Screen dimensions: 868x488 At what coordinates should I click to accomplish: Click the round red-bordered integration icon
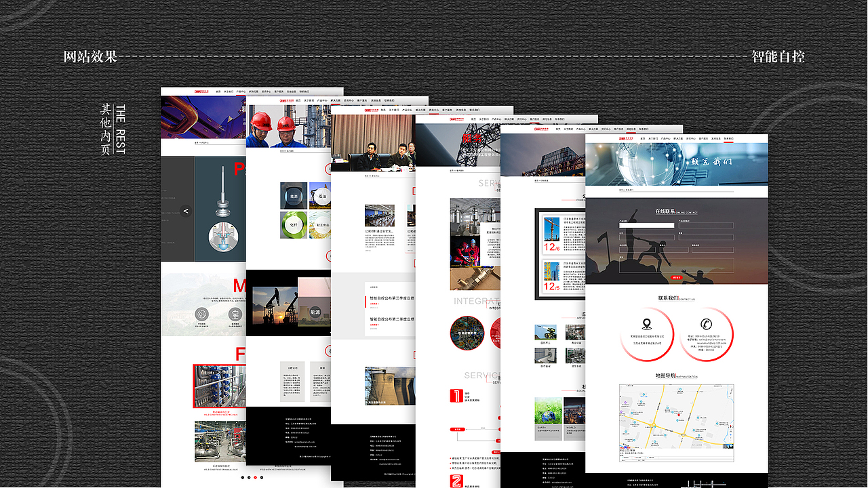pos(467,333)
